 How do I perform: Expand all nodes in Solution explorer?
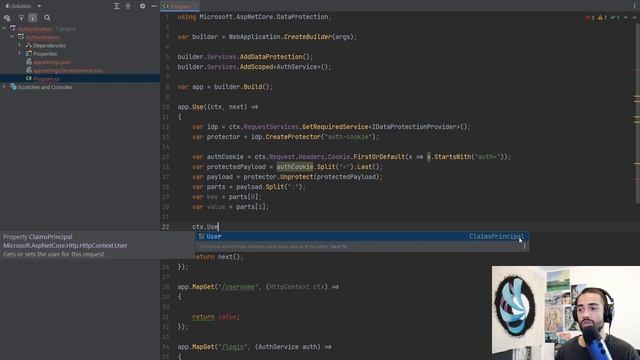click(116, 6)
